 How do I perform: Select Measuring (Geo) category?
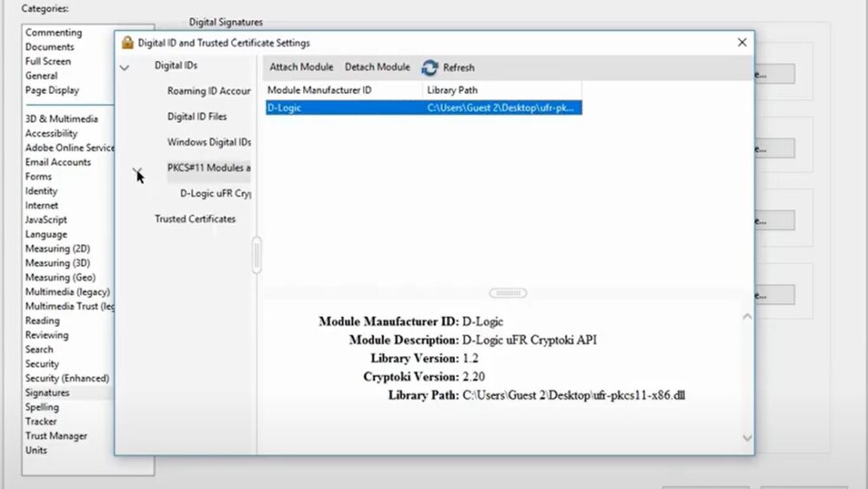click(61, 277)
